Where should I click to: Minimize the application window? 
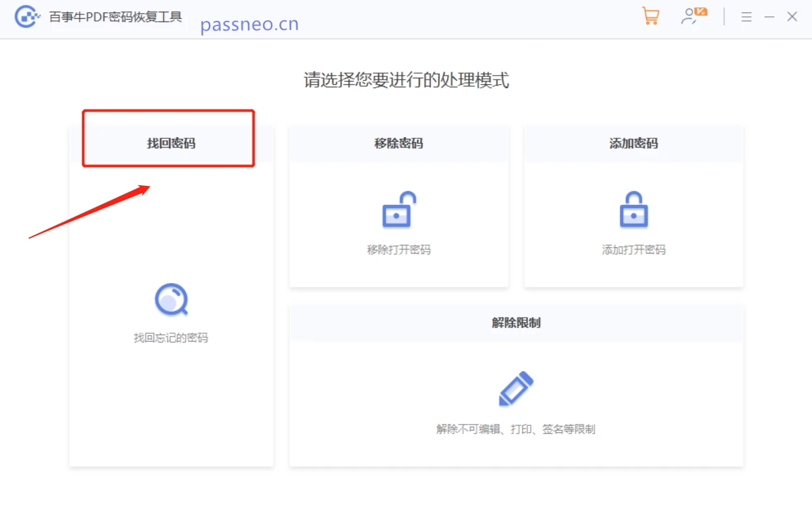pos(770,17)
